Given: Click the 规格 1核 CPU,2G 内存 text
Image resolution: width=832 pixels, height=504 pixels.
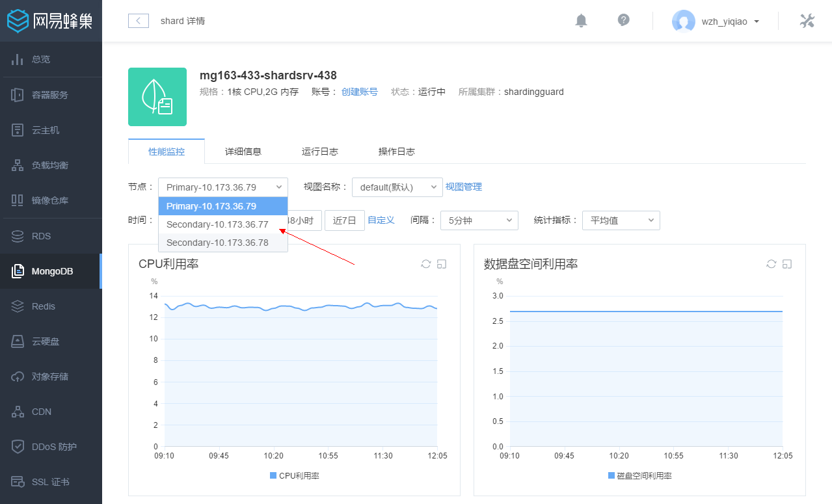Looking at the screenshot, I should pyautogui.click(x=249, y=92).
